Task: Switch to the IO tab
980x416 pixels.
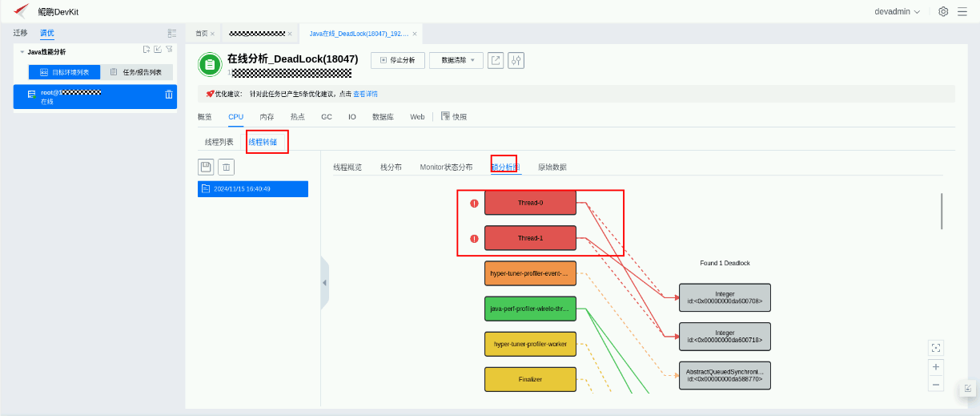Action: pyautogui.click(x=352, y=117)
